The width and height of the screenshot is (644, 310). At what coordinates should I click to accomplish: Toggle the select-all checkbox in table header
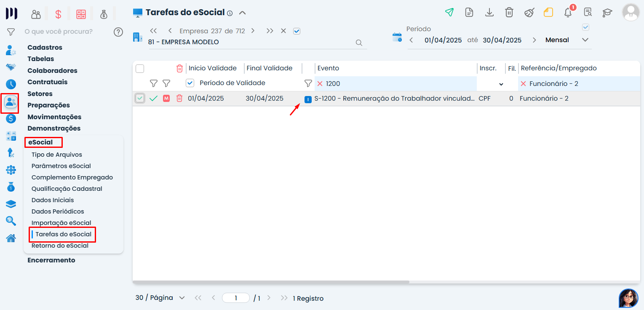click(140, 68)
